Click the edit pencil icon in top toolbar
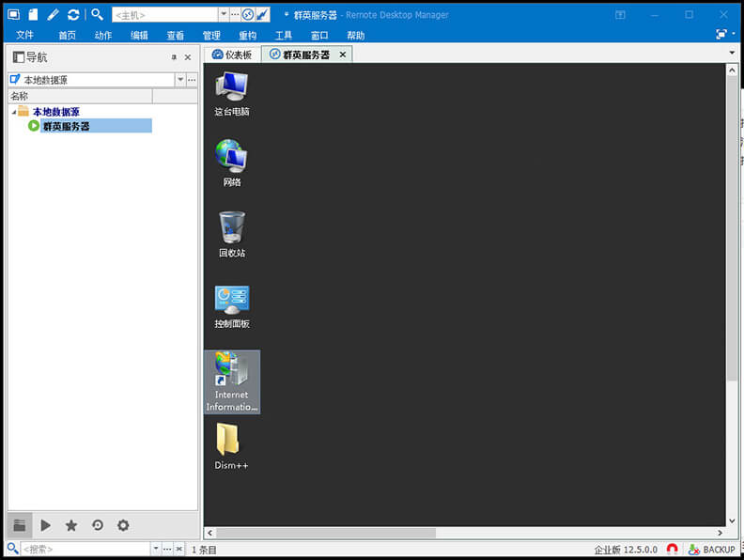The width and height of the screenshot is (744, 560). click(54, 15)
